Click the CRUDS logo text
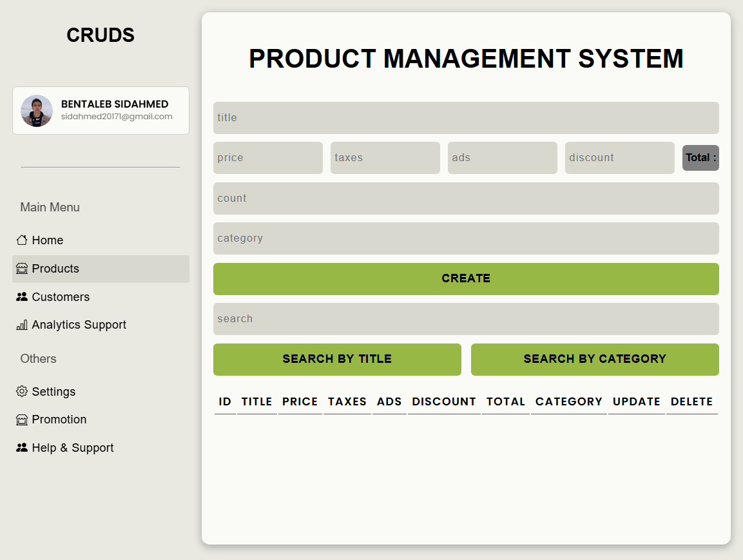 coord(100,35)
